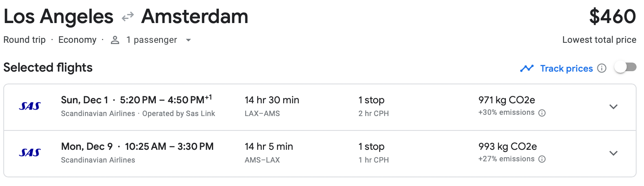Click the AMS–LAX route text

click(262, 160)
